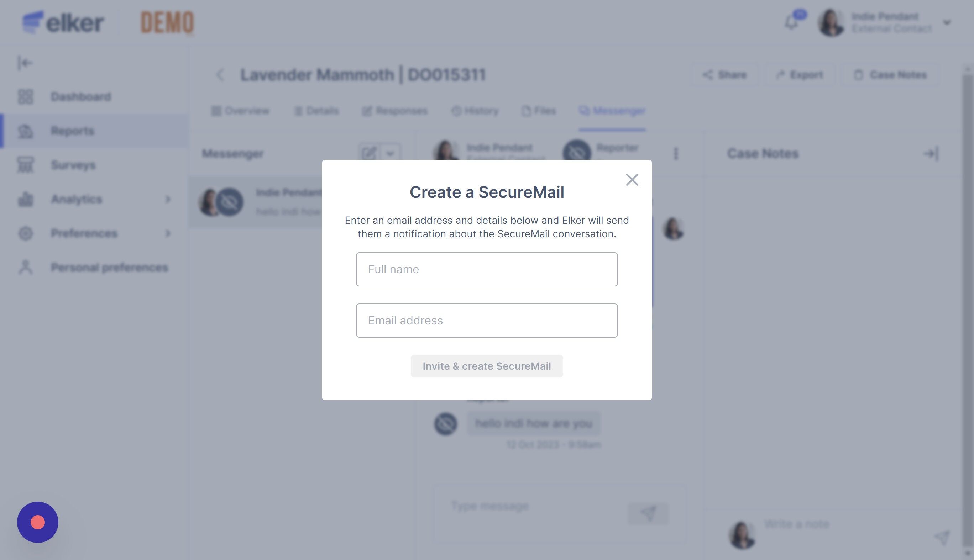
Task: Go back using the chevron beside Lavender Mammoth
Action: pyautogui.click(x=220, y=75)
